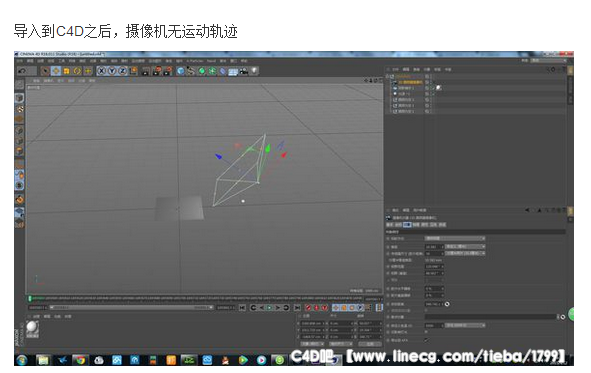Open the Layout dropdown at top right
The width and height of the screenshot is (591, 373).
[x=548, y=60]
